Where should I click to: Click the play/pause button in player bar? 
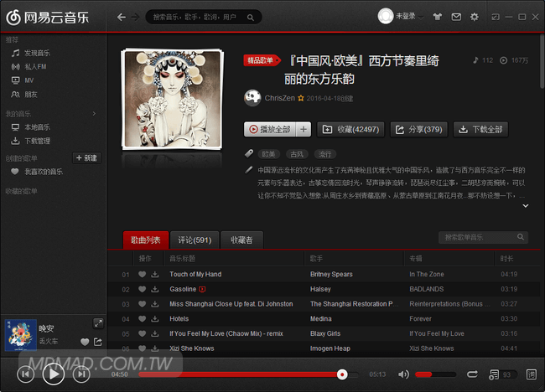53,374
